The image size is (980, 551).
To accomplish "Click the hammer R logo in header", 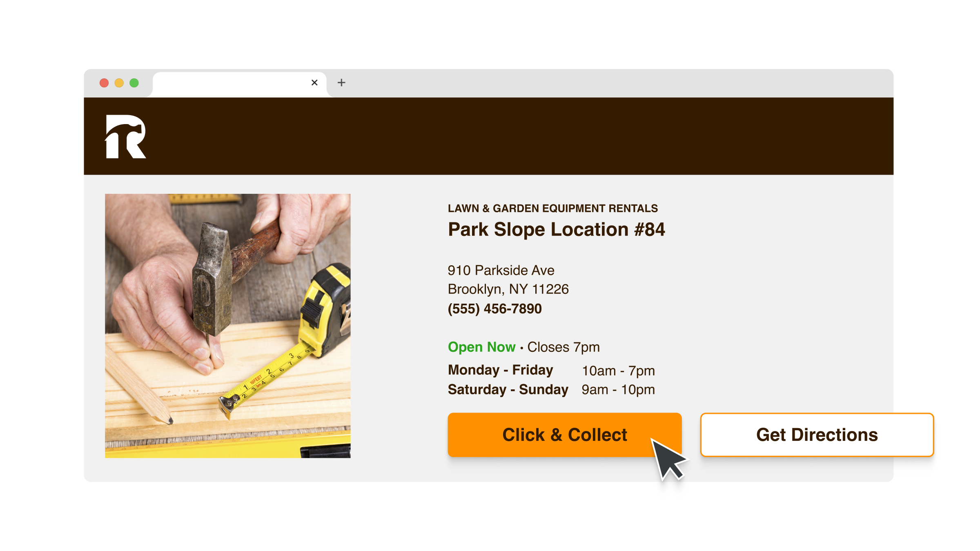I will (x=125, y=136).
